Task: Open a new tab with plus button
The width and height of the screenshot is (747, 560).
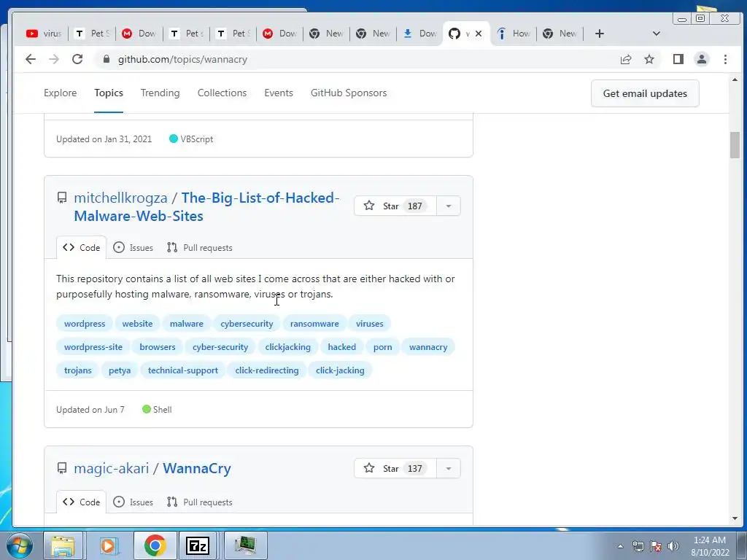Action: 600,34
